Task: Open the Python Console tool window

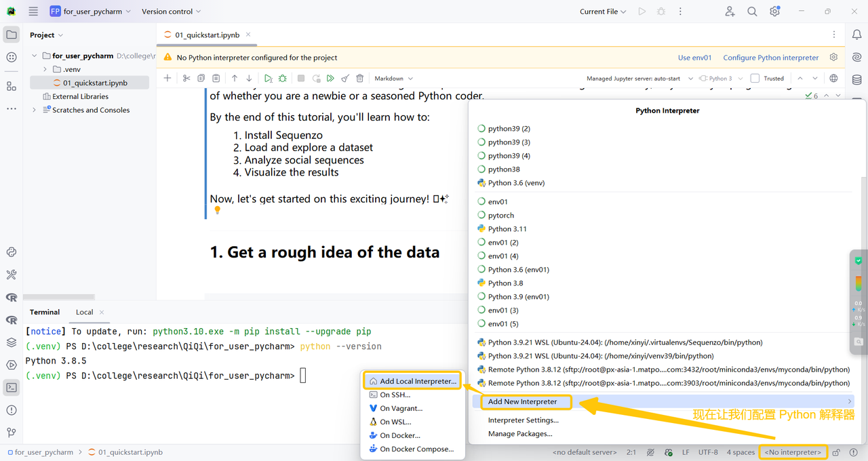Action: pos(12,252)
